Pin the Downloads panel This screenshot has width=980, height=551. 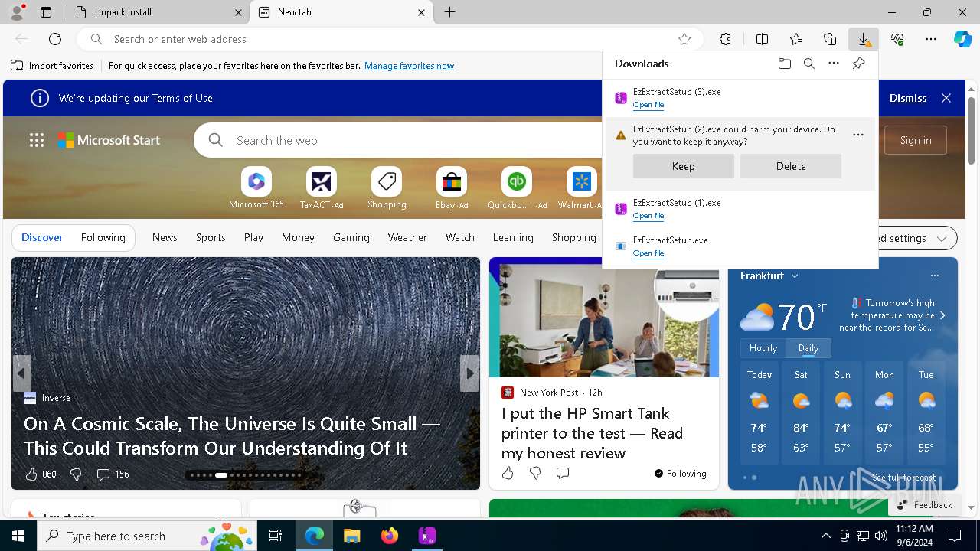coord(858,64)
